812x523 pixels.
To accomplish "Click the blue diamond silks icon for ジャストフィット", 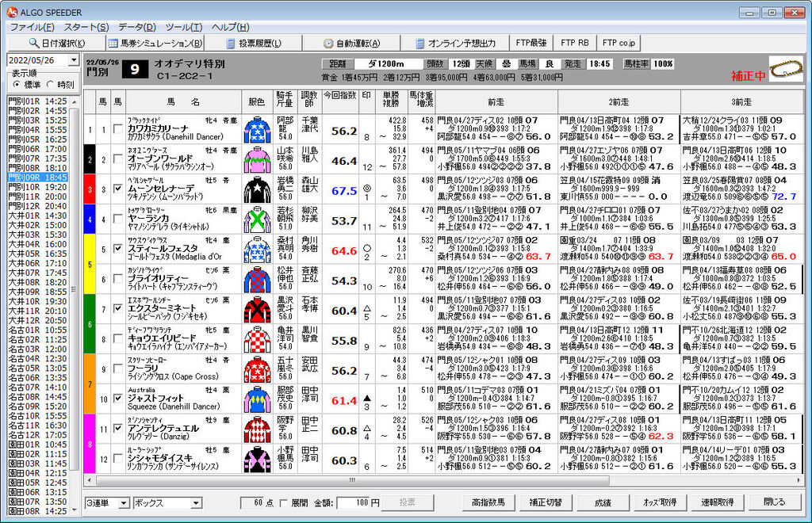I will (x=258, y=400).
